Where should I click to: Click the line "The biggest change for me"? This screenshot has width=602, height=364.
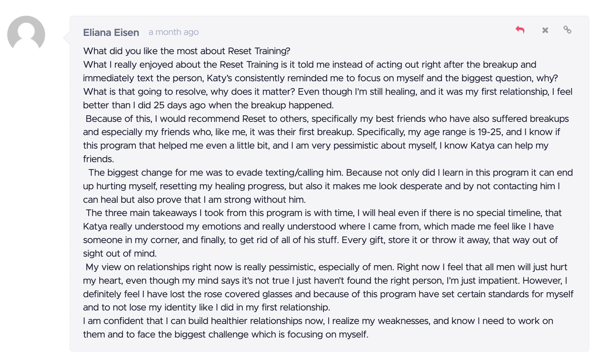[x=331, y=173]
